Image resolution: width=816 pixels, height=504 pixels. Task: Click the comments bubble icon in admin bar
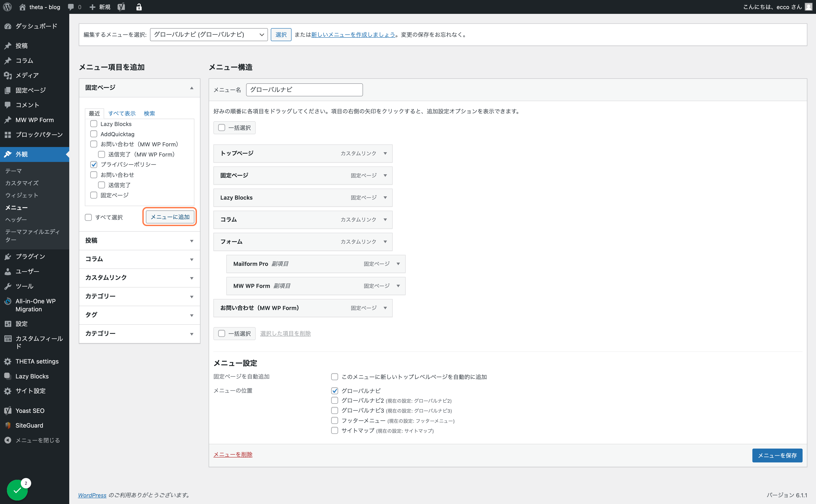pos(71,7)
